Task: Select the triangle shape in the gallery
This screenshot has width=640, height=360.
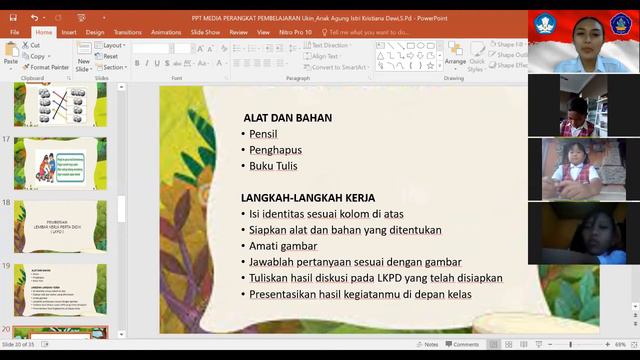Action: [x=380, y=56]
